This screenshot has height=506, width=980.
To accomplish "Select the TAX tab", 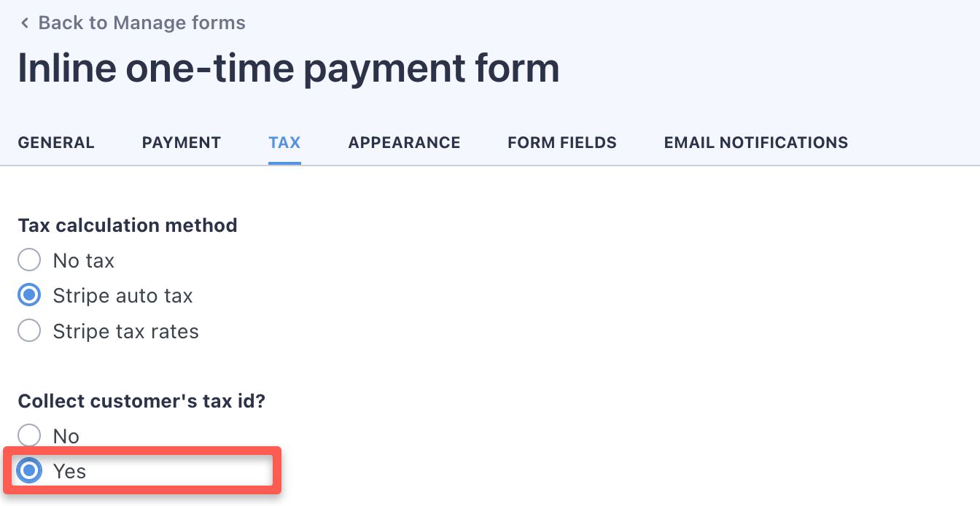I will (x=284, y=143).
